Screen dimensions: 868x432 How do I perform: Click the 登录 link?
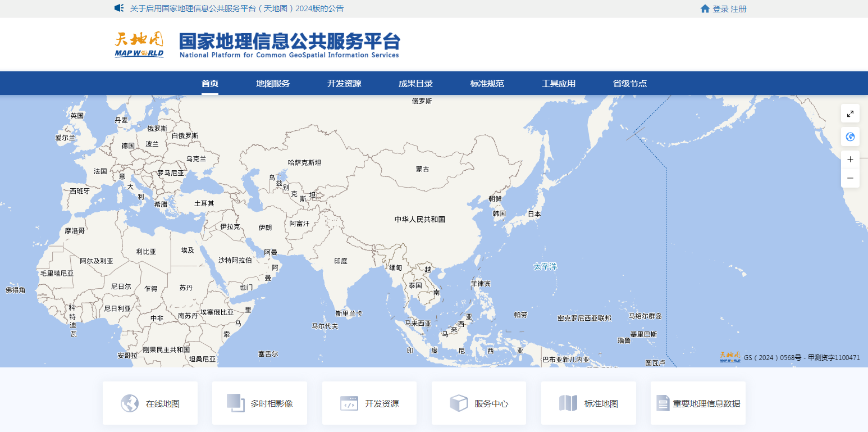tap(721, 8)
